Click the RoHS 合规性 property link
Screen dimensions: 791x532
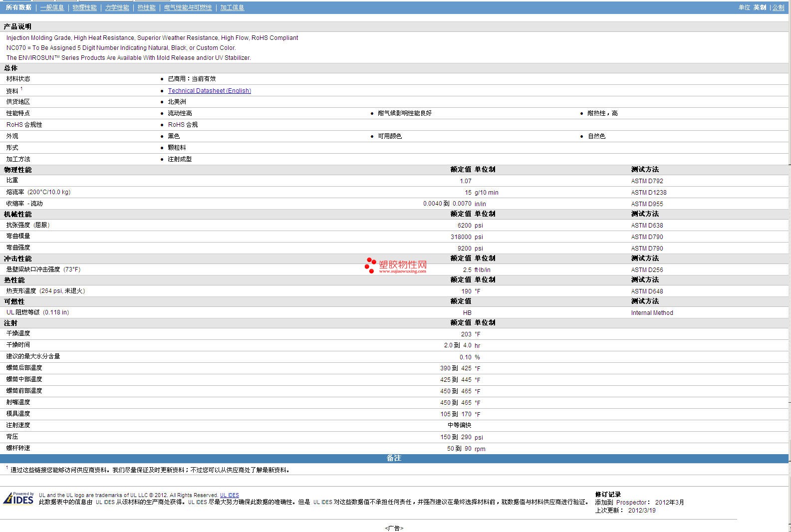tap(24, 125)
